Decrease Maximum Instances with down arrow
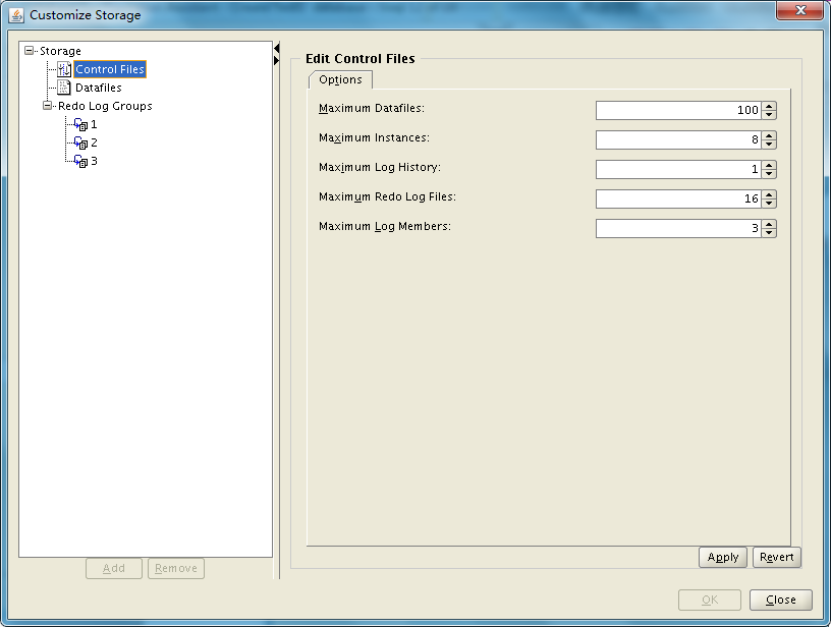 click(x=769, y=145)
